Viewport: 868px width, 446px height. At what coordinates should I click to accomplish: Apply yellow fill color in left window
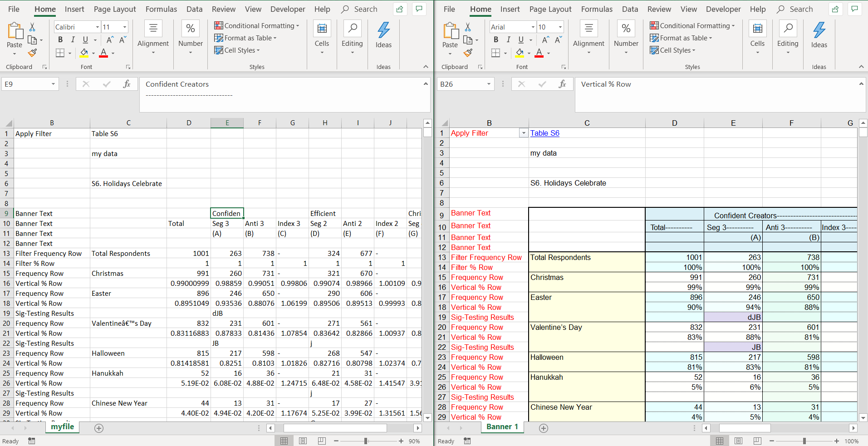[84, 53]
